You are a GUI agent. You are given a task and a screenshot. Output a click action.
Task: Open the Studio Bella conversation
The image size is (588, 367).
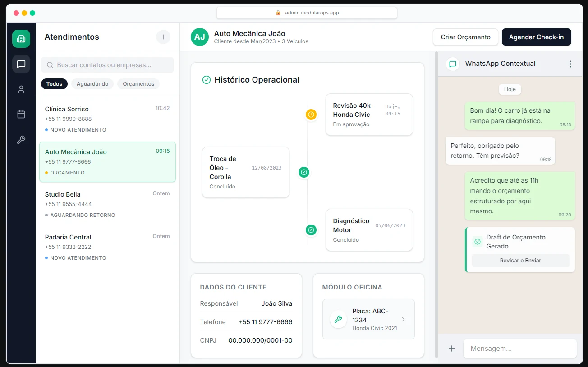[107, 204]
